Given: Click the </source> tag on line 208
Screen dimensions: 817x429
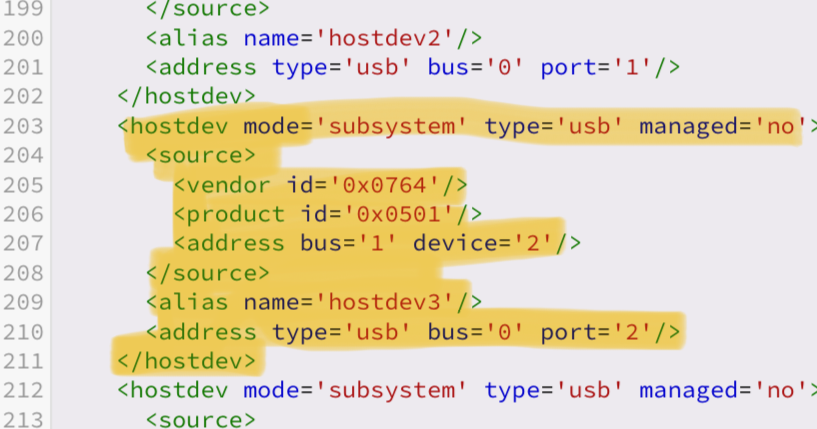Looking at the screenshot, I should (x=207, y=273).
